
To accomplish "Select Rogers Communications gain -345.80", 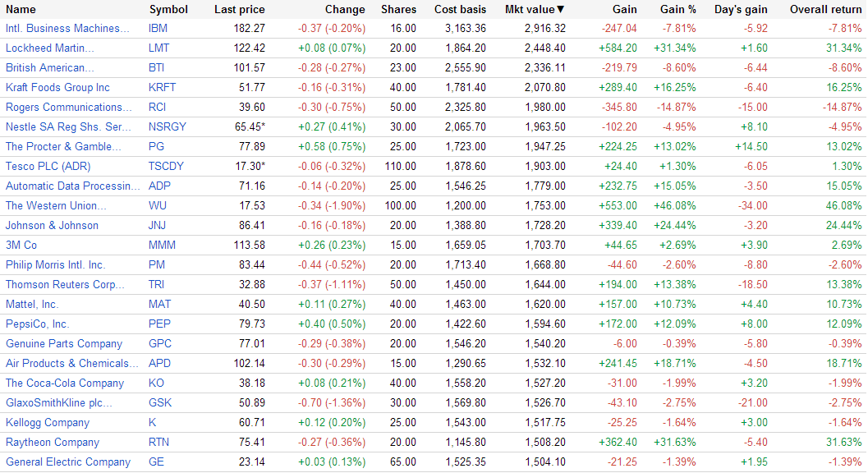I will pos(618,107).
